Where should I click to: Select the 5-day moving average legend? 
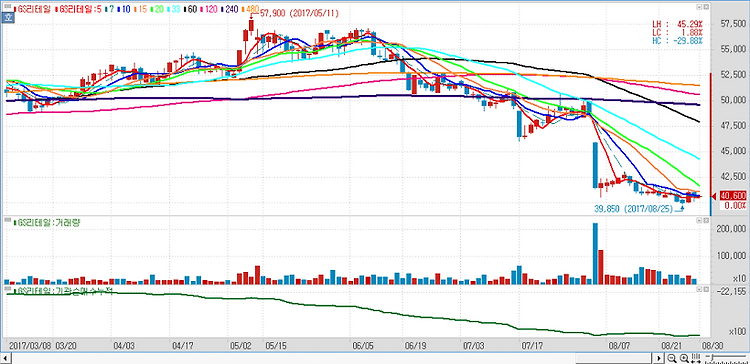(78, 9)
